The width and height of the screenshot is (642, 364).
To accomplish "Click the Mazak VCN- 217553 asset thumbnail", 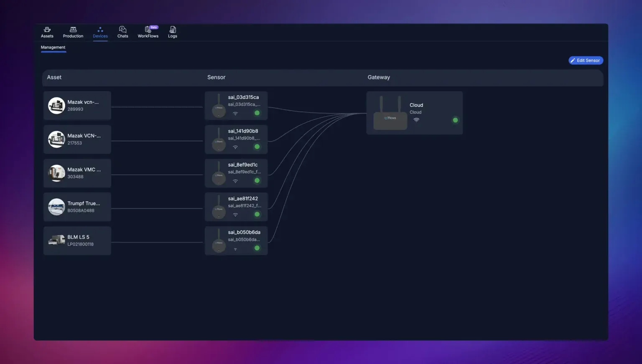I will (56, 139).
